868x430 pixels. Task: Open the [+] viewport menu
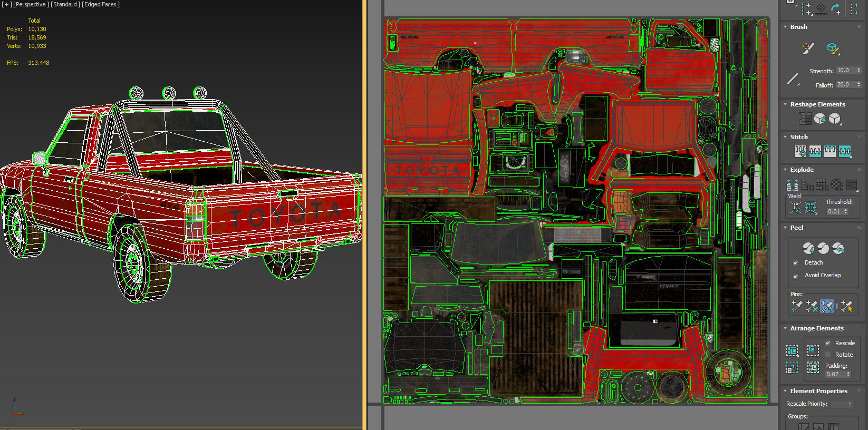[7, 4]
